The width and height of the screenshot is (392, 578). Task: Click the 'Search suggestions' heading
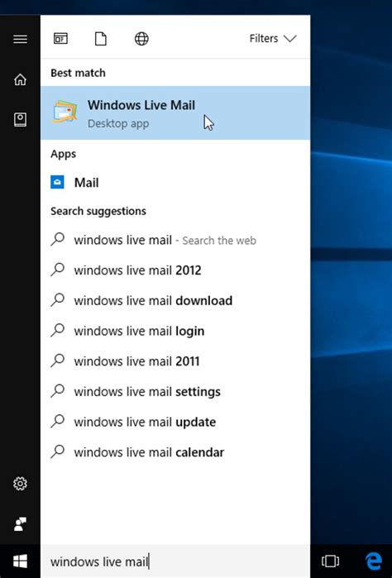click(98, 211)
